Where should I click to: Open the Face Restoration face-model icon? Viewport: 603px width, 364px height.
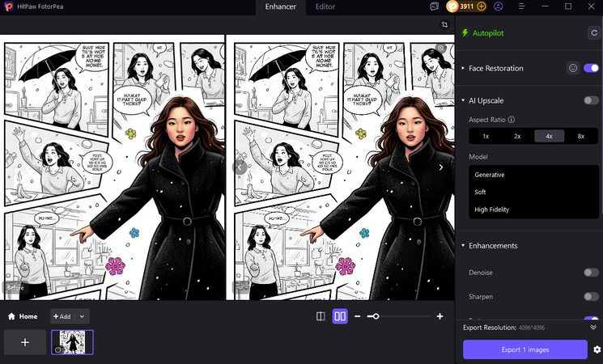tap(572, 69)
